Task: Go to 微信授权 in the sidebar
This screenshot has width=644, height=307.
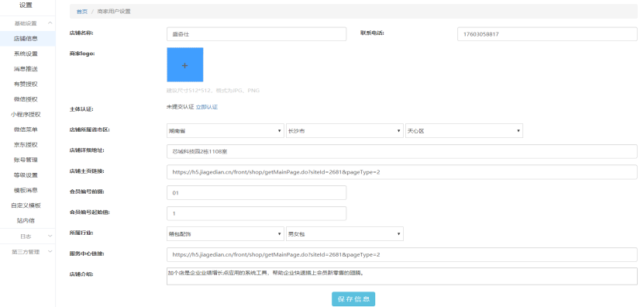Action: (26, 99)
